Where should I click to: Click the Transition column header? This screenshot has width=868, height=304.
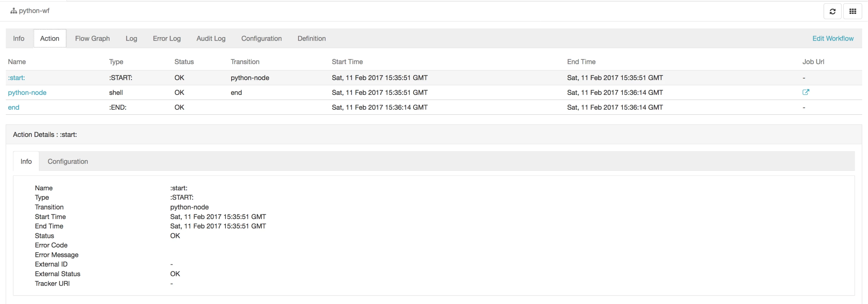tap(245, 61)
